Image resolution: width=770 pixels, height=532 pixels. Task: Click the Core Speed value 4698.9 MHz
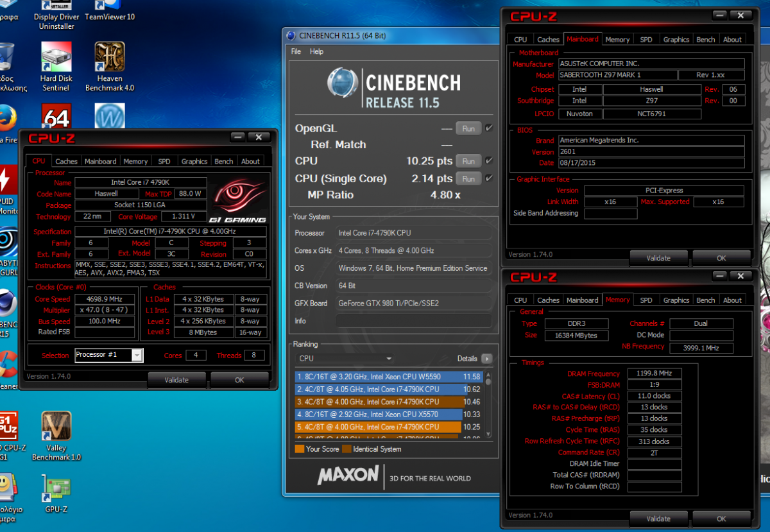(105, 299)
